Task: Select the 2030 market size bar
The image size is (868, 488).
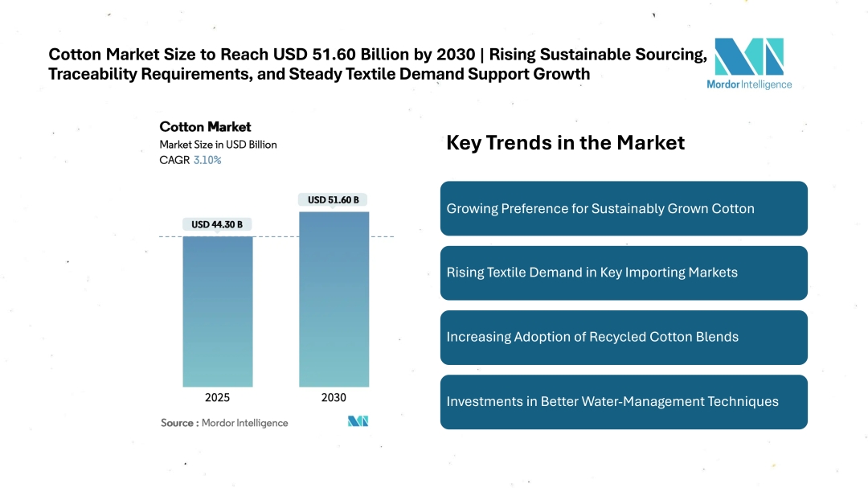Action: [x=334, y=297]
